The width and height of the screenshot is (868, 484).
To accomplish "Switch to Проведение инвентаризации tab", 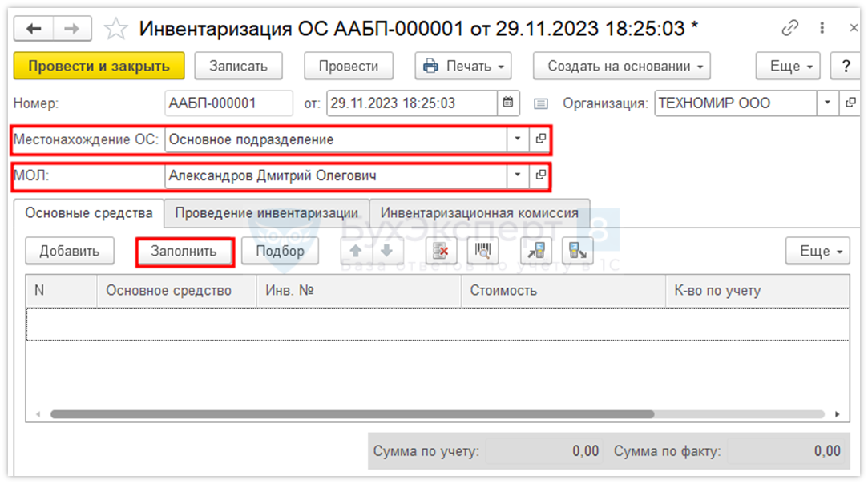I will (x=267, y=213).
